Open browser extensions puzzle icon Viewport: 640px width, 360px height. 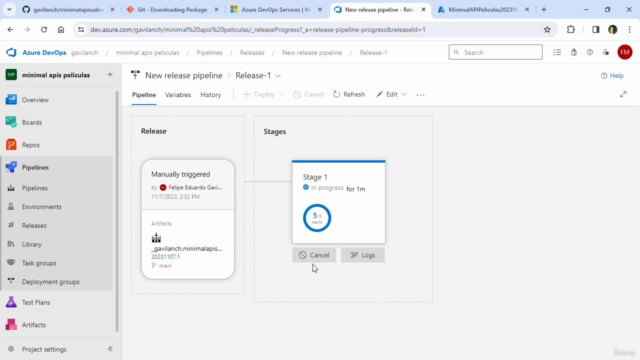click(x=571, y=29)
